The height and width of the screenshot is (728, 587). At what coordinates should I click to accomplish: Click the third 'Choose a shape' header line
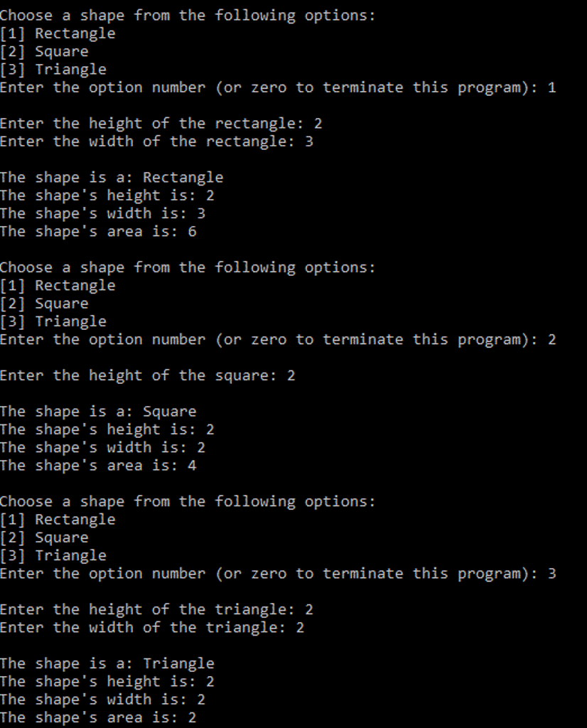[188, 502]
